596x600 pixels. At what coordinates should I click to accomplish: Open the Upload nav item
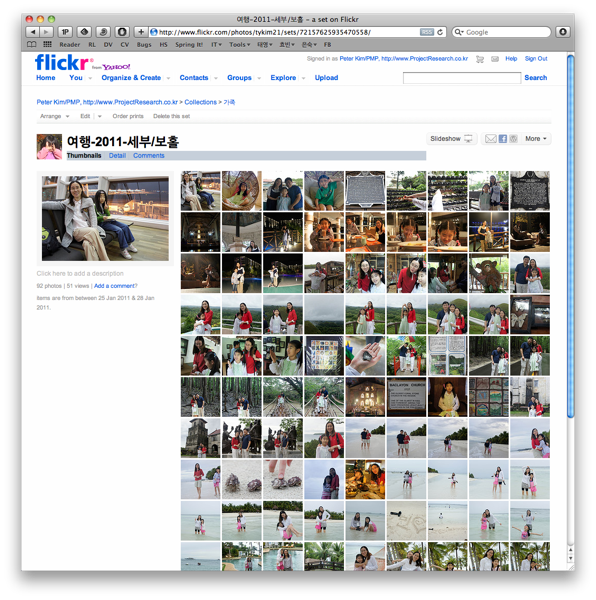click(326, 78)
